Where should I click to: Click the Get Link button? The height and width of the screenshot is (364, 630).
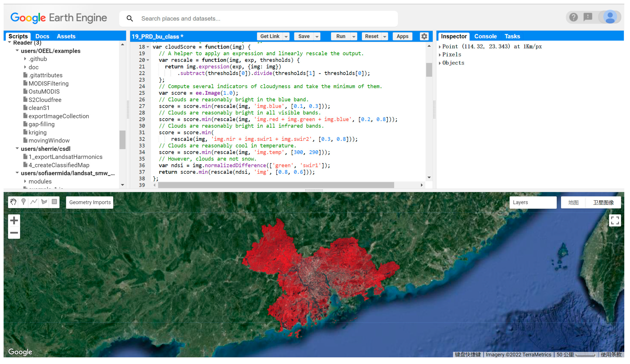click(270, 36)
